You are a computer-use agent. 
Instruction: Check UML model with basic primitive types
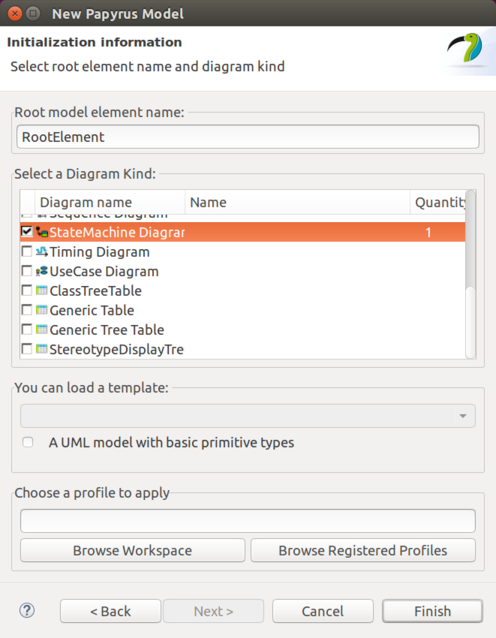click(x=28, y=442)
